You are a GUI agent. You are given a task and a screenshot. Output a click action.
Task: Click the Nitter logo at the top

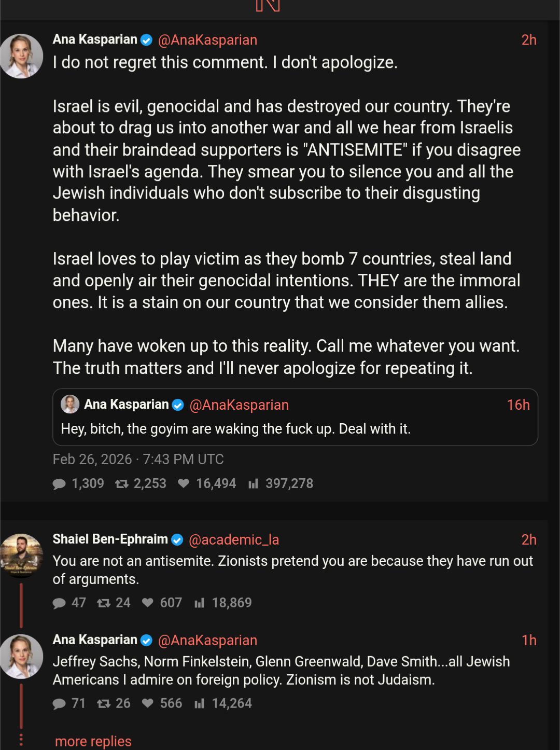click(268, 5)
